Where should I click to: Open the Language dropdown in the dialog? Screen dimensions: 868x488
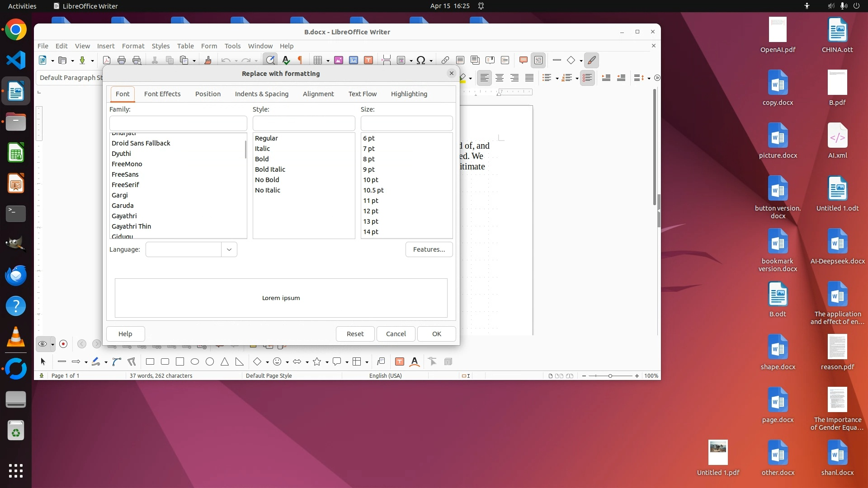click(x=229, y=249)
